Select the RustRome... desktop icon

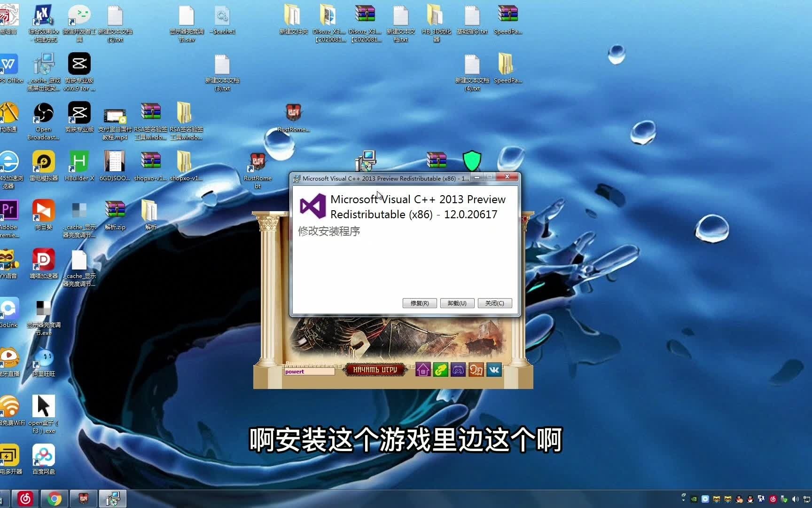coord(293,118)
